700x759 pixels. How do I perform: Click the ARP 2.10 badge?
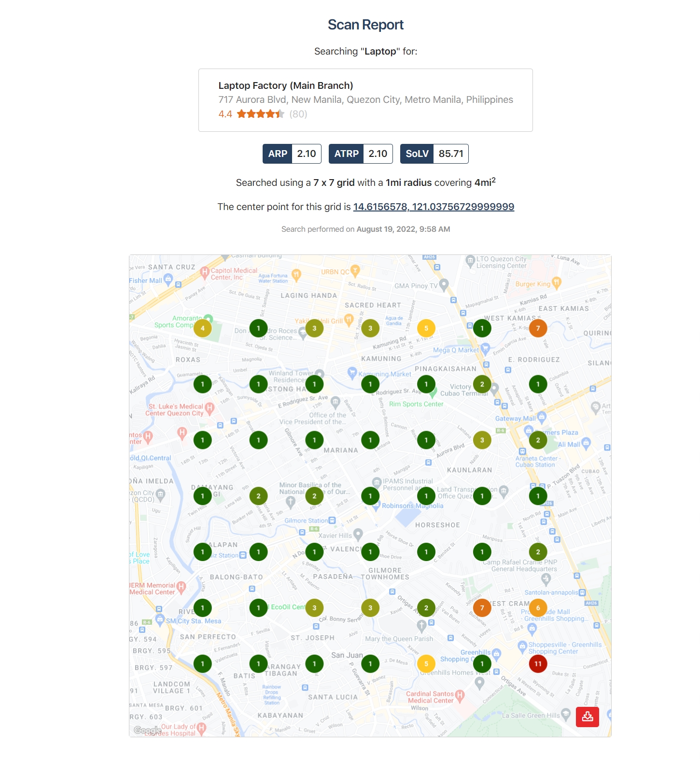click(292, 154)
